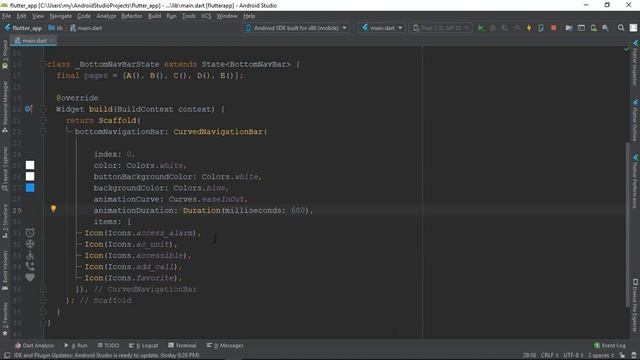
Task: Click the green inspection checkmark indicator
Action: pyautogui.click(x=627, y=49)
